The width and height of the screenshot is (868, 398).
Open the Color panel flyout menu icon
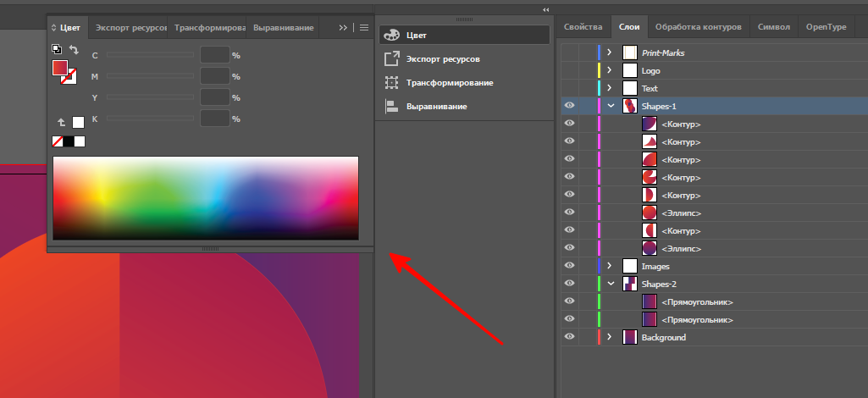click(x=364, y=28)
